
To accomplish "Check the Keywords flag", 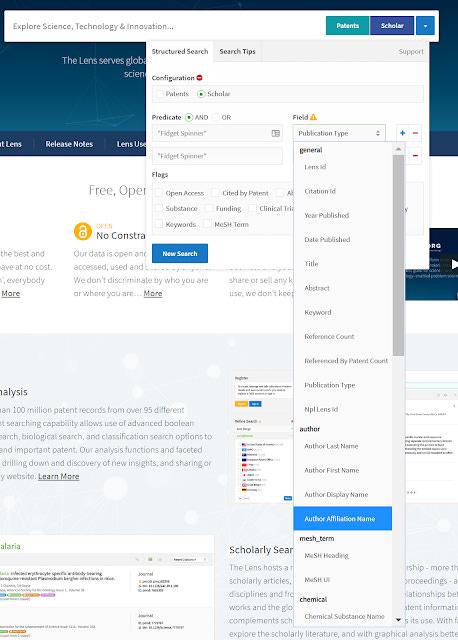I will pyautogui.click(x=159, y=224).
